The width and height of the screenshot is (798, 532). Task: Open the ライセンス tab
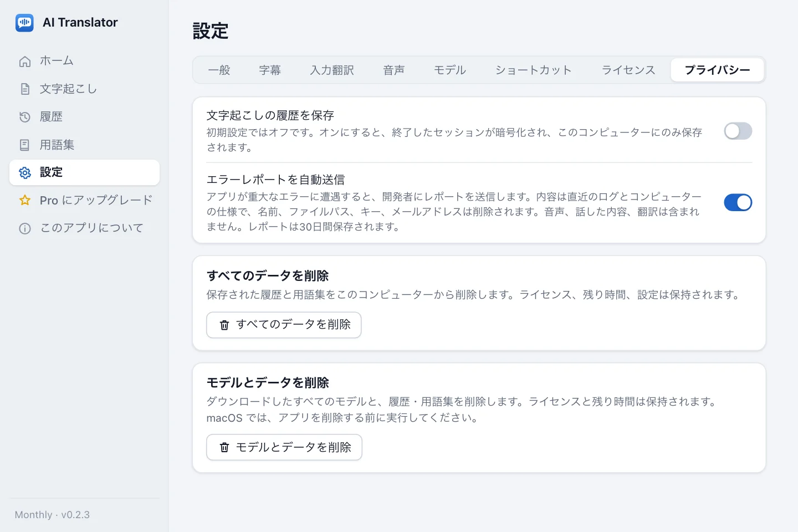pos(628,70)
